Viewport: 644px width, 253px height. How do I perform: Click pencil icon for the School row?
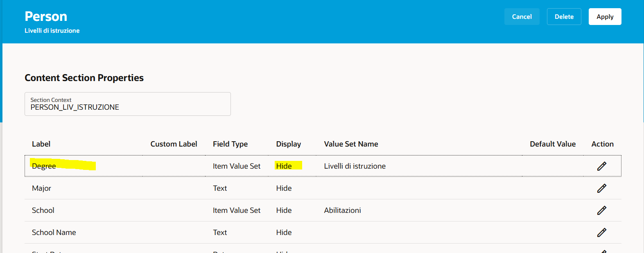pos(601,210)
